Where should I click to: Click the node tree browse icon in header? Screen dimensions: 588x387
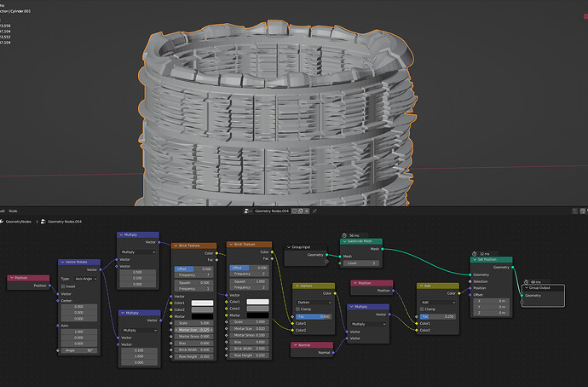248,211
